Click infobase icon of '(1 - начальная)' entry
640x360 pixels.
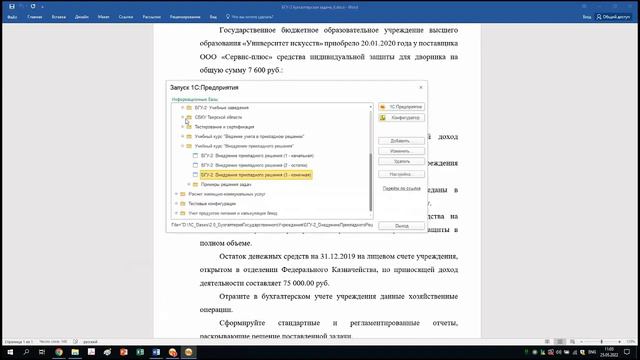(195, 156)
